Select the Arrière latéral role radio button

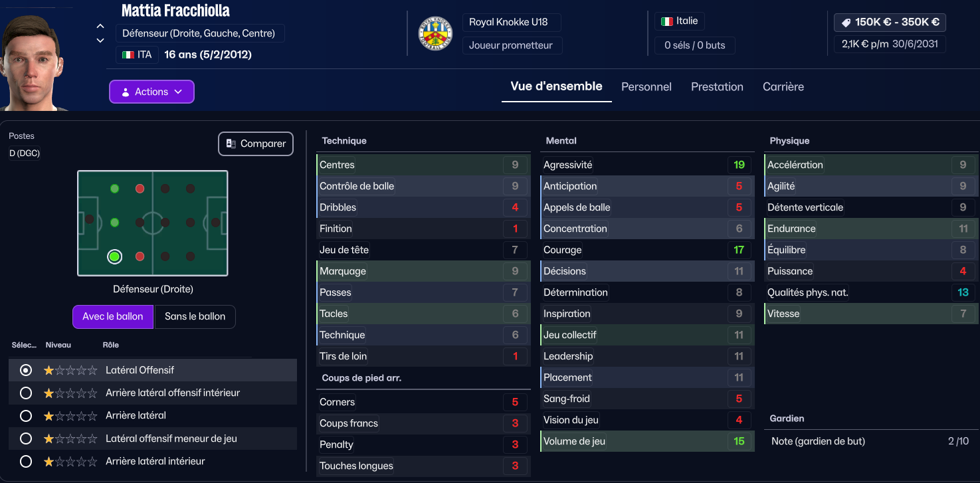(26, 416)
